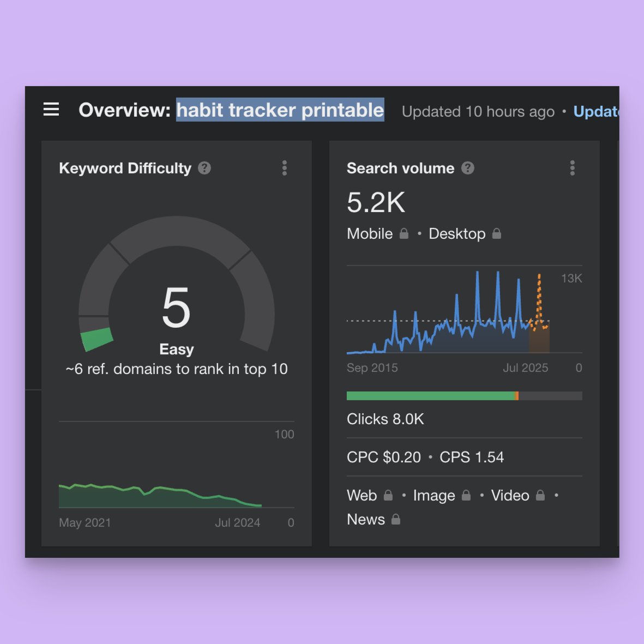Click the '13K' chart axis value
The width and height of the screenshot is (644, 644).
[571, 279]
